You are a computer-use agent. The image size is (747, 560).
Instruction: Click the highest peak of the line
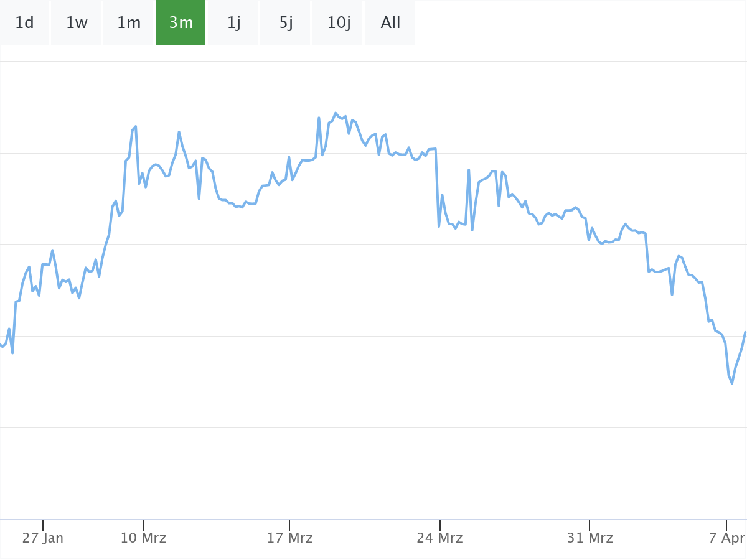coord(336,113)
